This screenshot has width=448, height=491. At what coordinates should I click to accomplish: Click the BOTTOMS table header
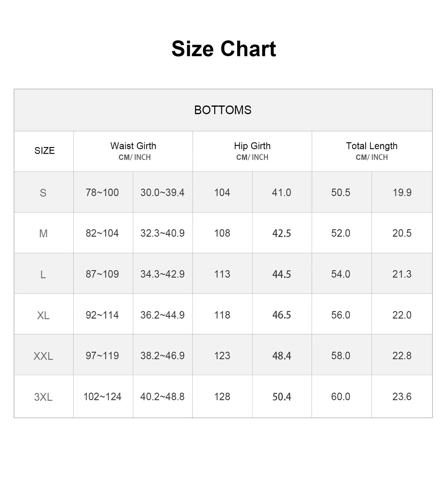[x=223, y=110]
